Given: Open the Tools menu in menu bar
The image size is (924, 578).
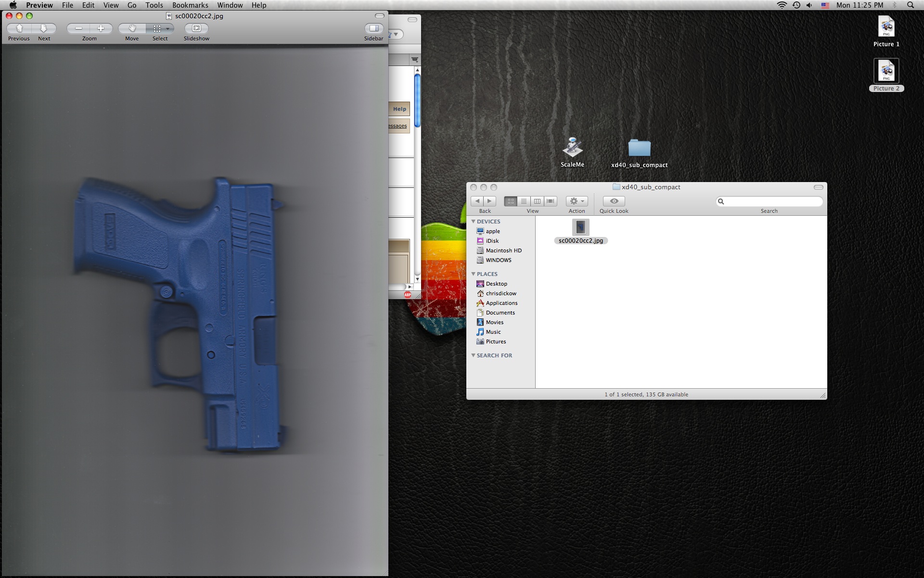Looking at the screenshot, I should point(154,5).
